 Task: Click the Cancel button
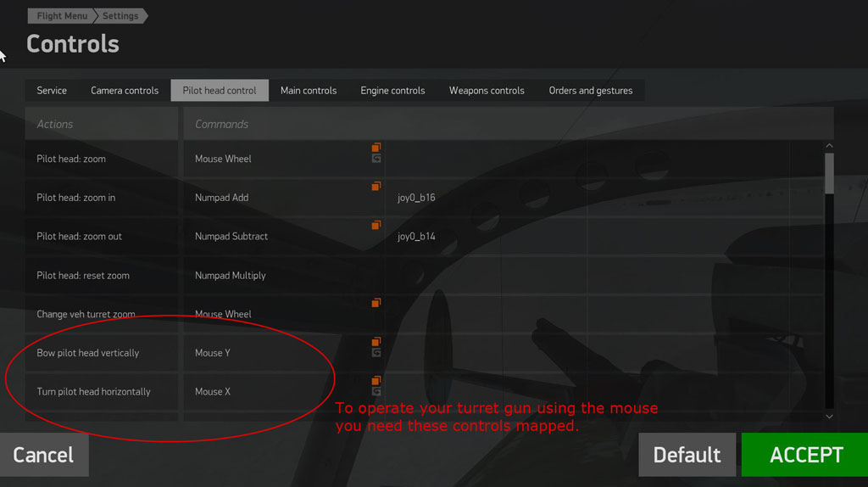coord(44,455)
